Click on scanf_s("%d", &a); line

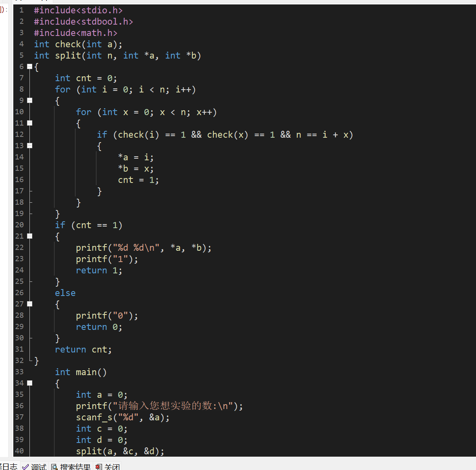[123, 418]
